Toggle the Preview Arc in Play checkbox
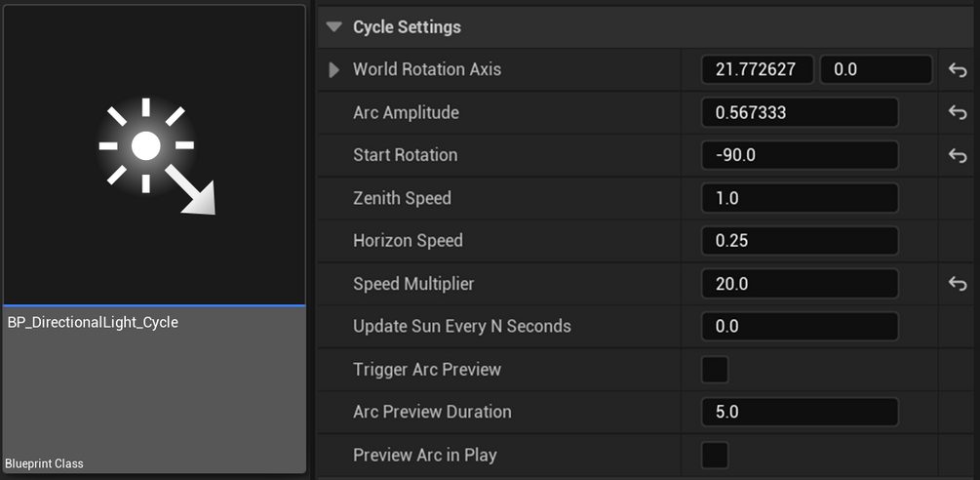The image size is (980, 480). pos(715,455)
